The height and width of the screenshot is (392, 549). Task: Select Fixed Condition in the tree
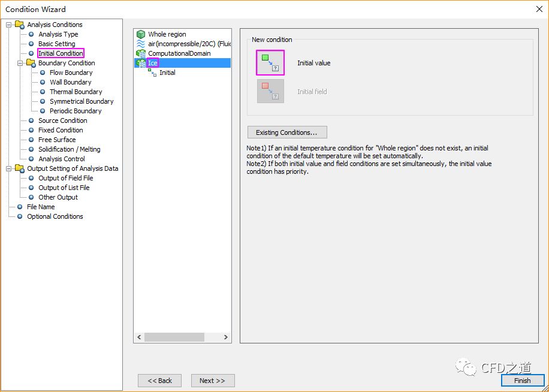point(61,130)
